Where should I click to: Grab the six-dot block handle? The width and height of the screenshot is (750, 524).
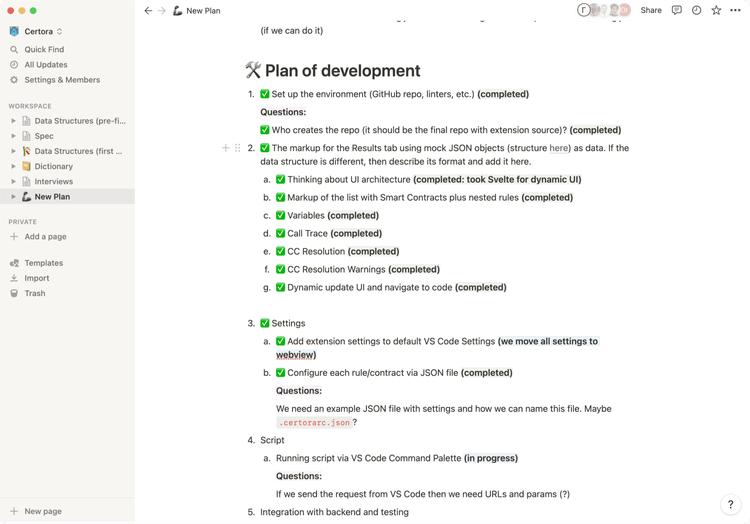[238, 148]
